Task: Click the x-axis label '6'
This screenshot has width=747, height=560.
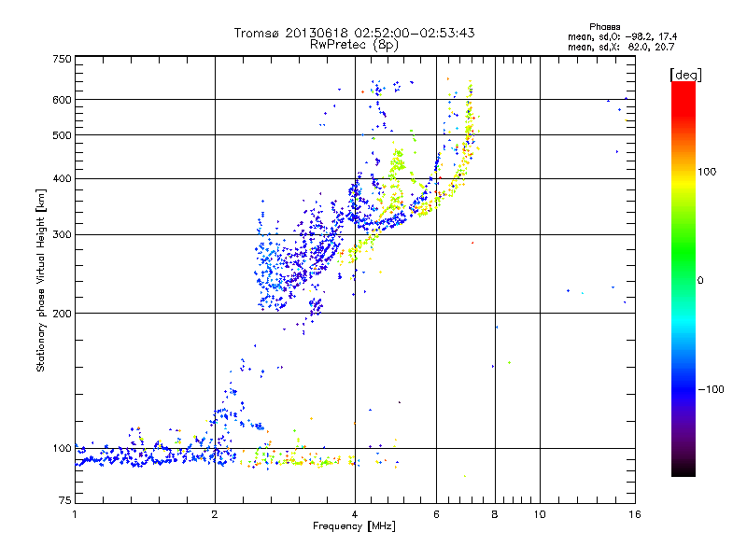Action: 436,514
